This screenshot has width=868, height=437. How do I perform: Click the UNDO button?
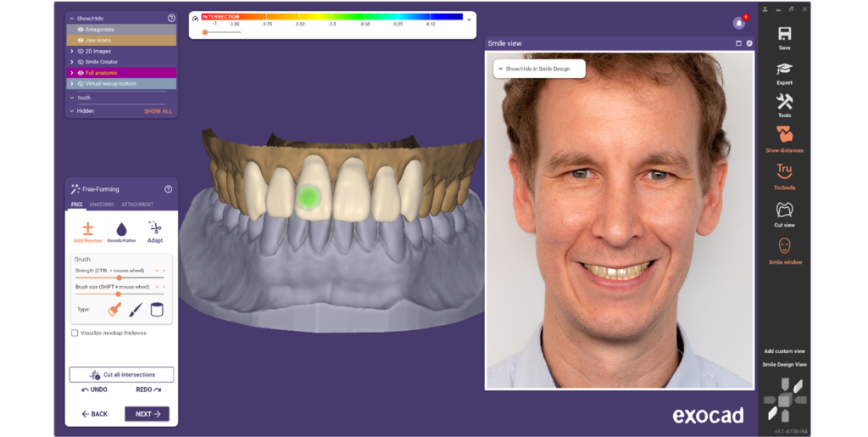pyautogui.click(x=95, y=390)
